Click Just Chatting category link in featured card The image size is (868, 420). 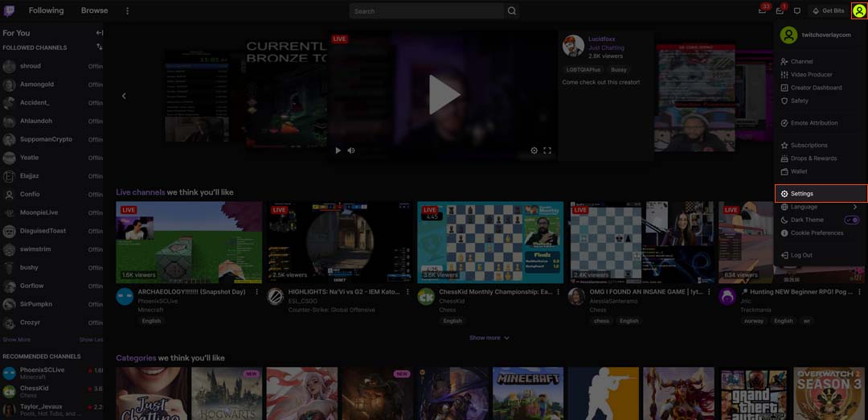pos(605,47)
